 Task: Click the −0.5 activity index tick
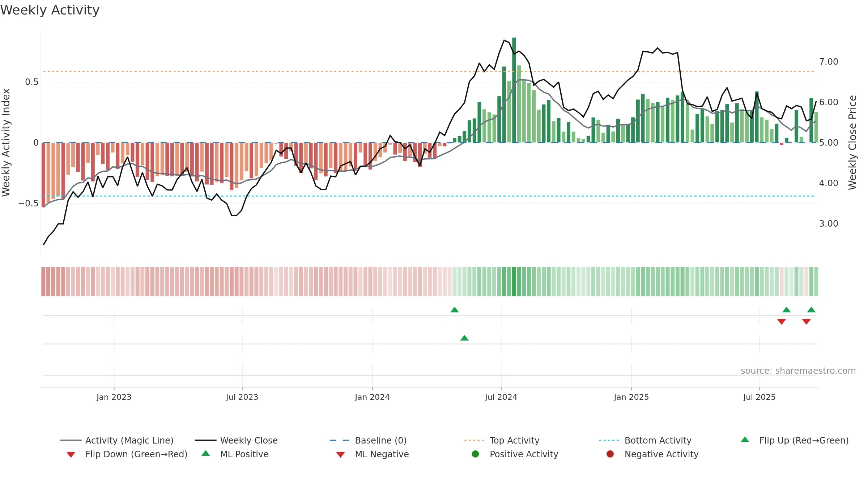29,203
